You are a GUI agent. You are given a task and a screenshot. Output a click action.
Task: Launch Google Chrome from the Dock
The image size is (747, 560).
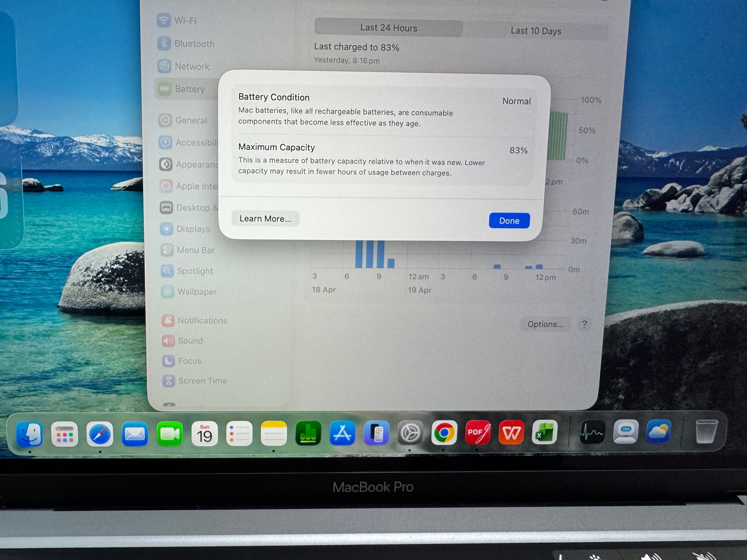click(444, 432)
